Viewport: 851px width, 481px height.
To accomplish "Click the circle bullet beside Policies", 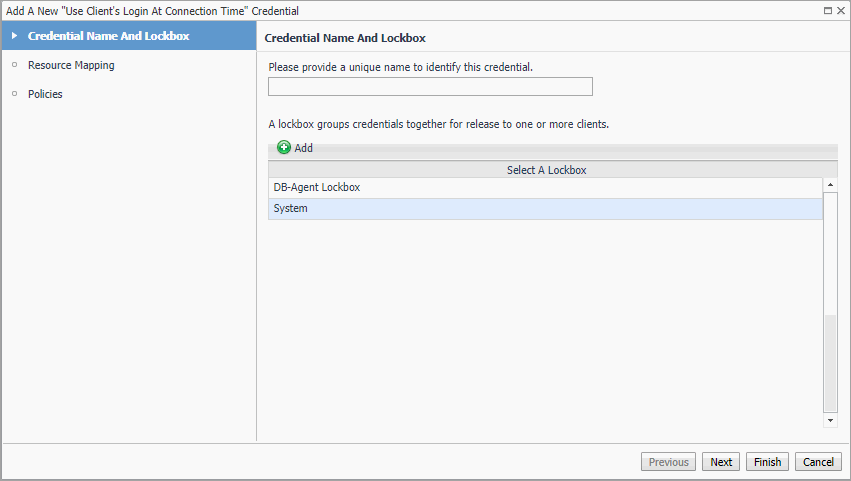I will click(x=14, y=94).
